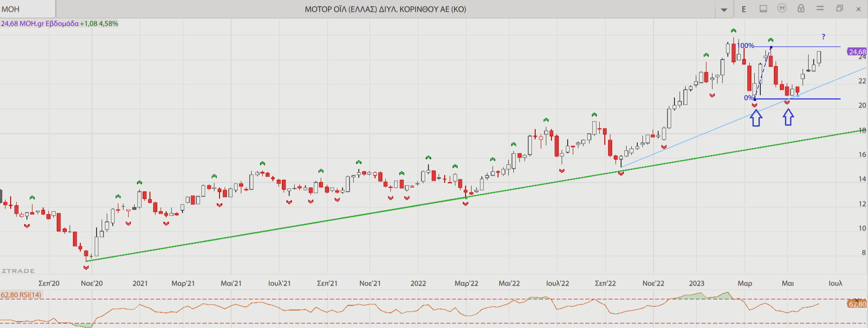
Task: Select the orange 62,80 RSI value tag
Action: coord(857,304)
